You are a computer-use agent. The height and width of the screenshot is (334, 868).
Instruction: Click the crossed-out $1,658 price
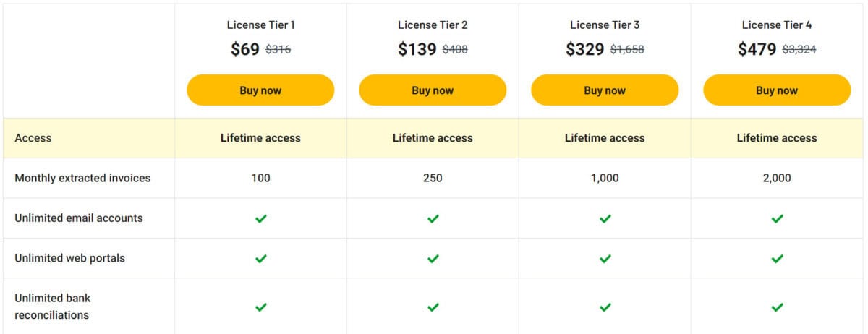(x=627, y=50)
